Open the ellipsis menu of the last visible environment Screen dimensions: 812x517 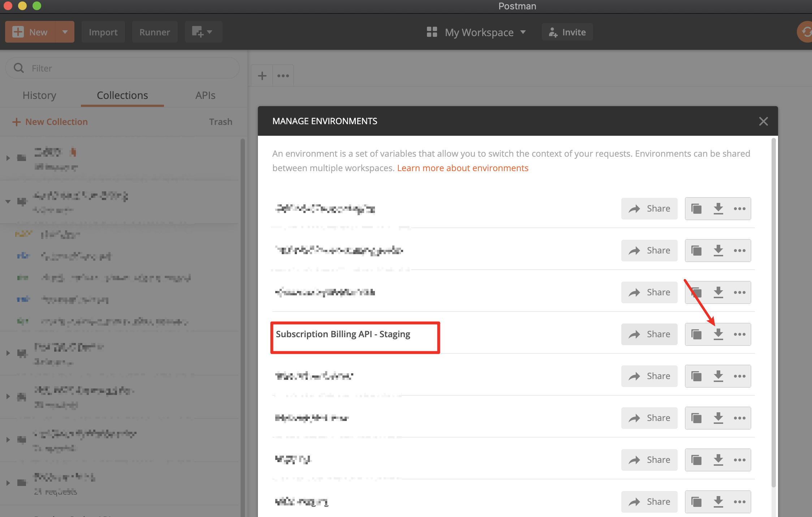click(x=739, y=502)
